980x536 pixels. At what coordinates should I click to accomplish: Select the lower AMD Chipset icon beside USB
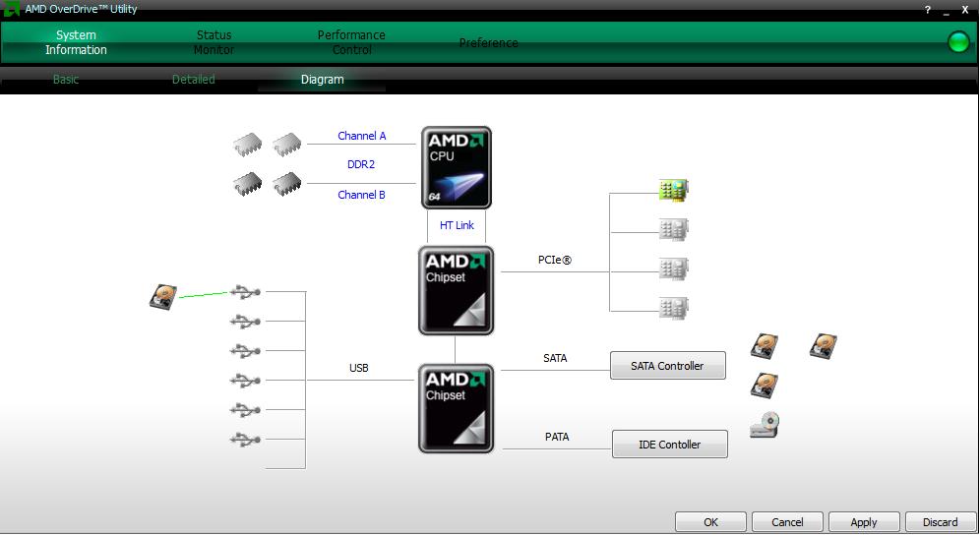pos(457,408)
